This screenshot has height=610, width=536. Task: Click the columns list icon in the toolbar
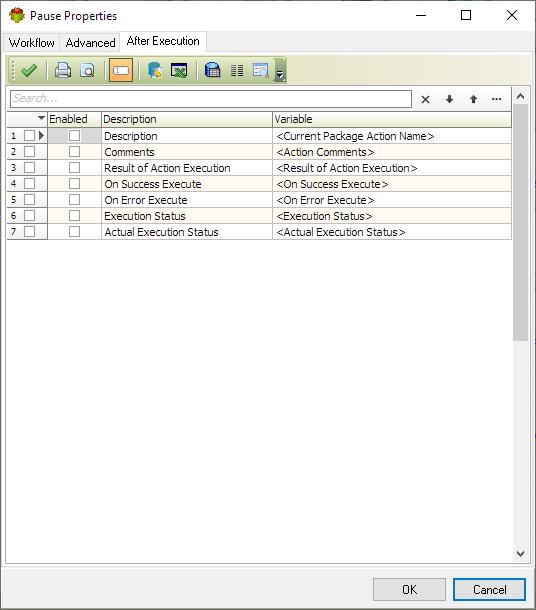click(x=237, y=70)
